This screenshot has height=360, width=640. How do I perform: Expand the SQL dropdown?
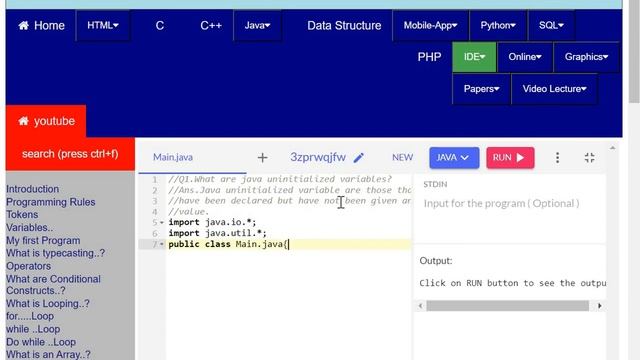click(551, 26)
